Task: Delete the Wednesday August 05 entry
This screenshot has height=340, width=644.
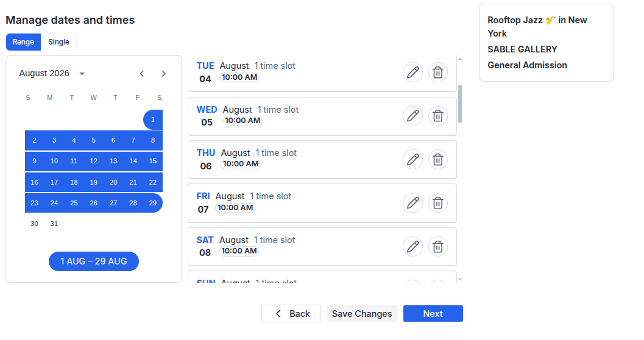Action: click(x=438, y=116)
